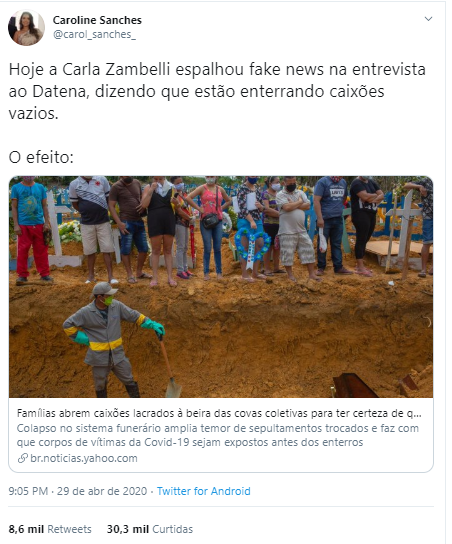This screenshot has width=452, height=544.
Task: Click the 'O efeito:' line of the tweet
Action: point(41,157)
